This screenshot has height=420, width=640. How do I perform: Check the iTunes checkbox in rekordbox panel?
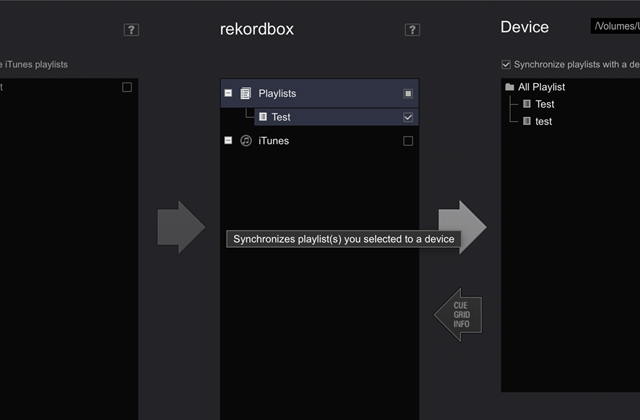point(408,141)
